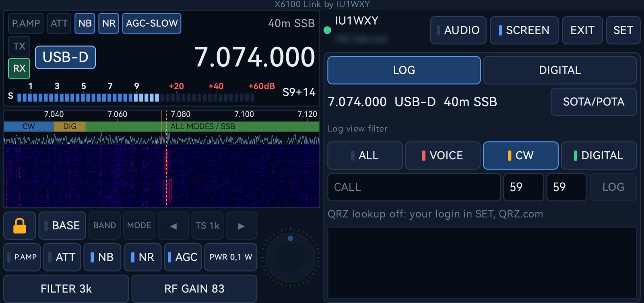Click the tuning knob dial
Viewport: 644px width, 303px height.
[x=290, y=257]
